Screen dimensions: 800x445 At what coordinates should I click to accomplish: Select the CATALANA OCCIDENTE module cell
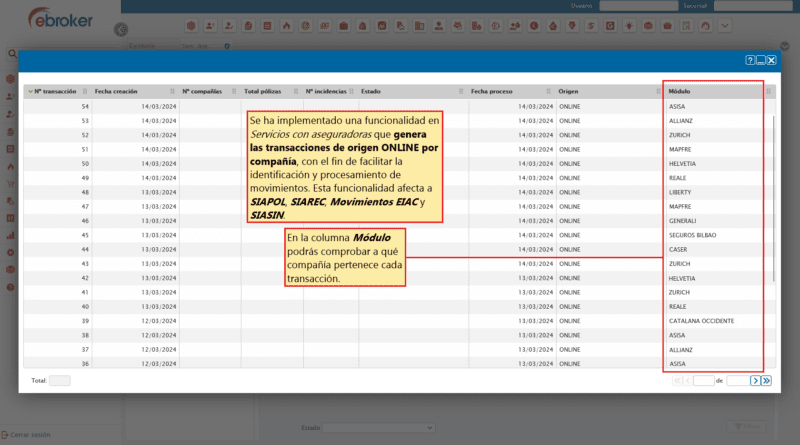702,321
